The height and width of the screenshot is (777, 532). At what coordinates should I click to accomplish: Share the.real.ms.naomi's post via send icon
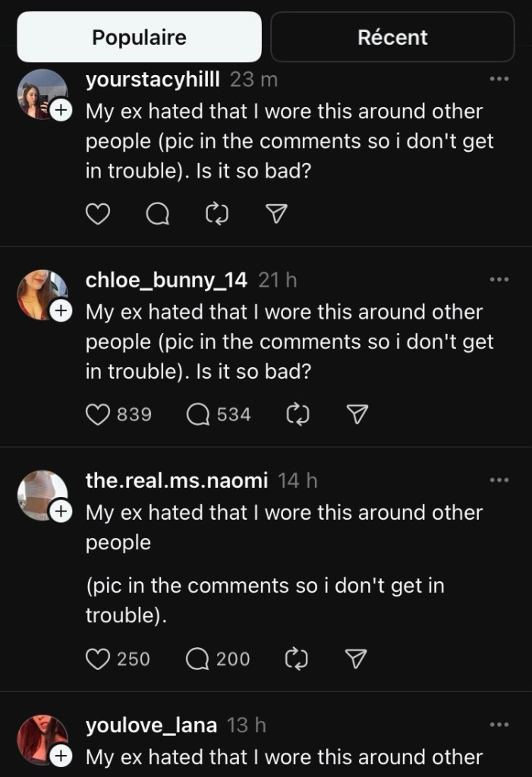point(356,659)
